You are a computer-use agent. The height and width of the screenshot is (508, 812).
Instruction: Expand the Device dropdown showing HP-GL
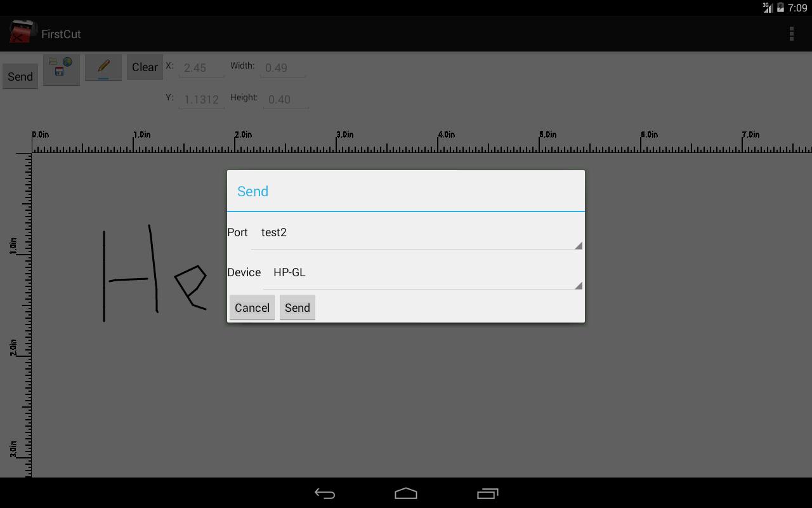[422, 273]
